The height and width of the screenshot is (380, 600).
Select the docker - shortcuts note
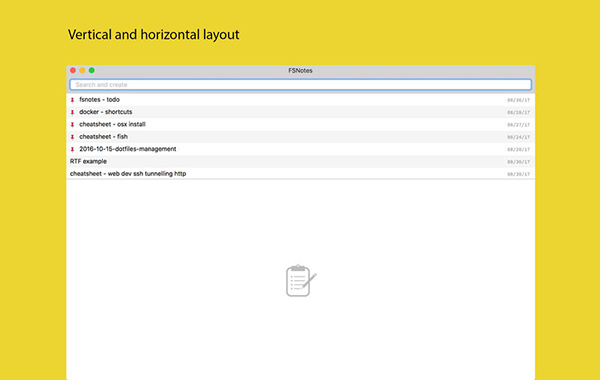pos(300,112)
